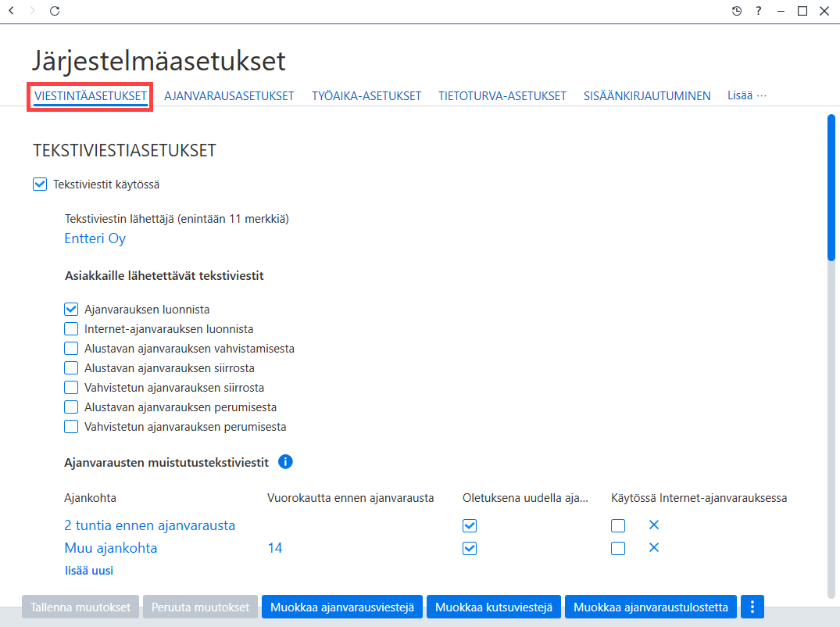Click 'Muokkaa ajanvaraustulostetta' button
This screenshot has height=627, width=840.
click(x=651, y=607)
